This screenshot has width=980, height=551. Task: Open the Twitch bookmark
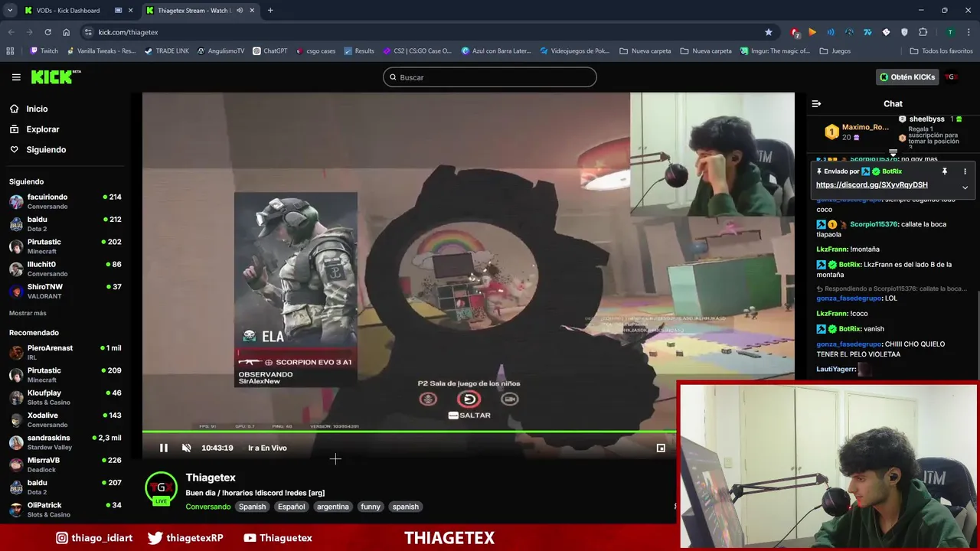point(44,51)
